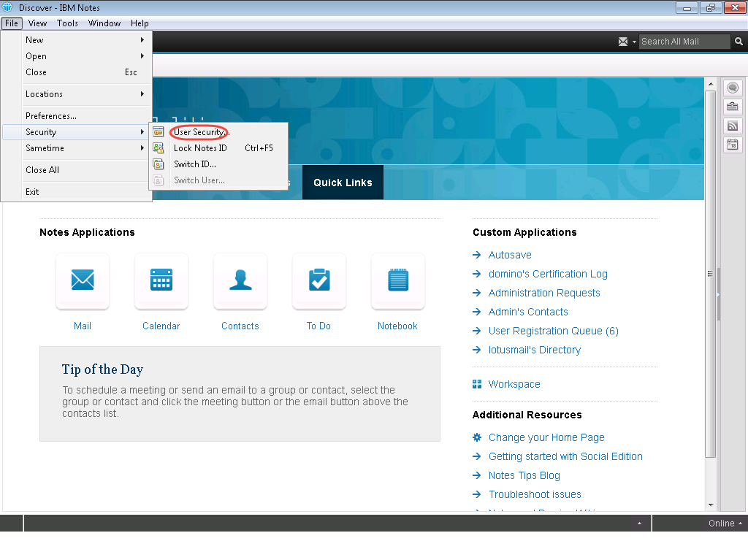The image size is (748, 560).
Task: Open the File menu
Action: (12, 23)
